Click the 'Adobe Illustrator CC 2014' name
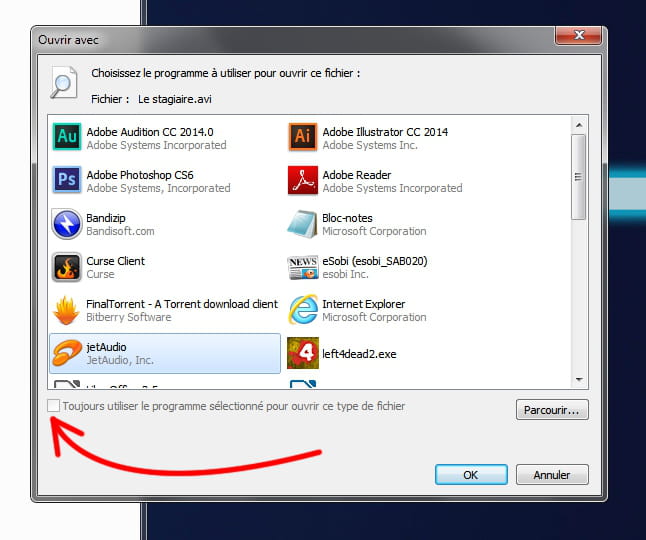Viewport: 646px width, 540px height. point(385,132)
